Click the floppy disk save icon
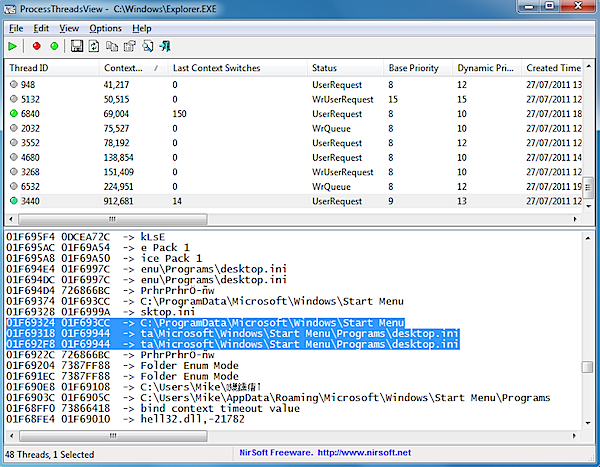This screenshot has width=600, height=467. point(77,46)
